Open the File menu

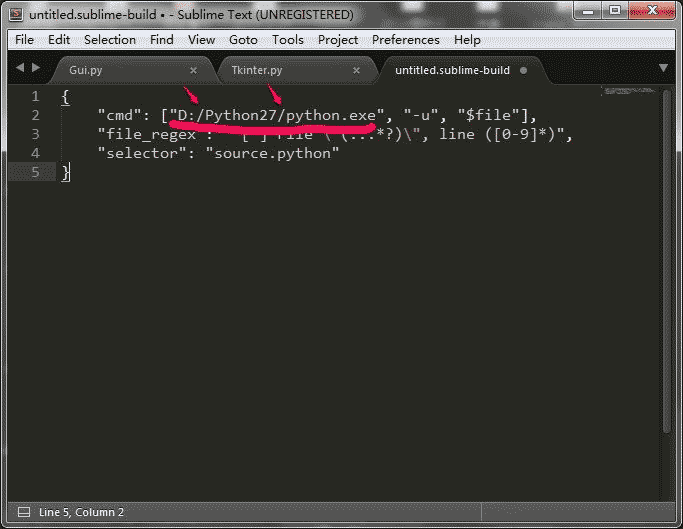tap(24, 40)
